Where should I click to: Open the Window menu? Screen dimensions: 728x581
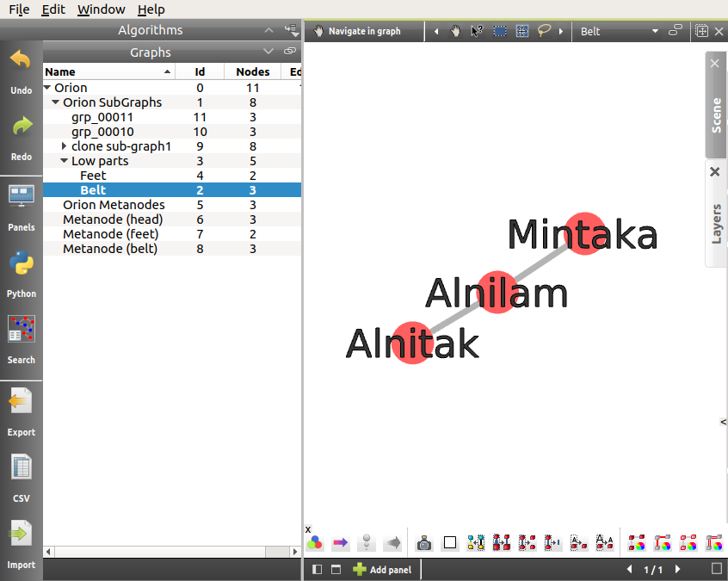[x=100, y=9]
